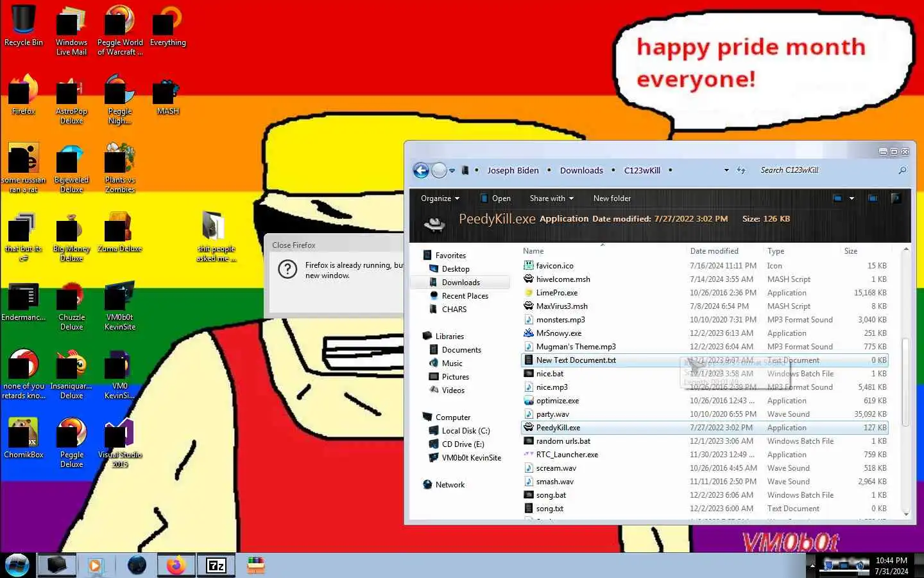Open the Peggle Deluxe desktop shortcut

click(71, 443)
